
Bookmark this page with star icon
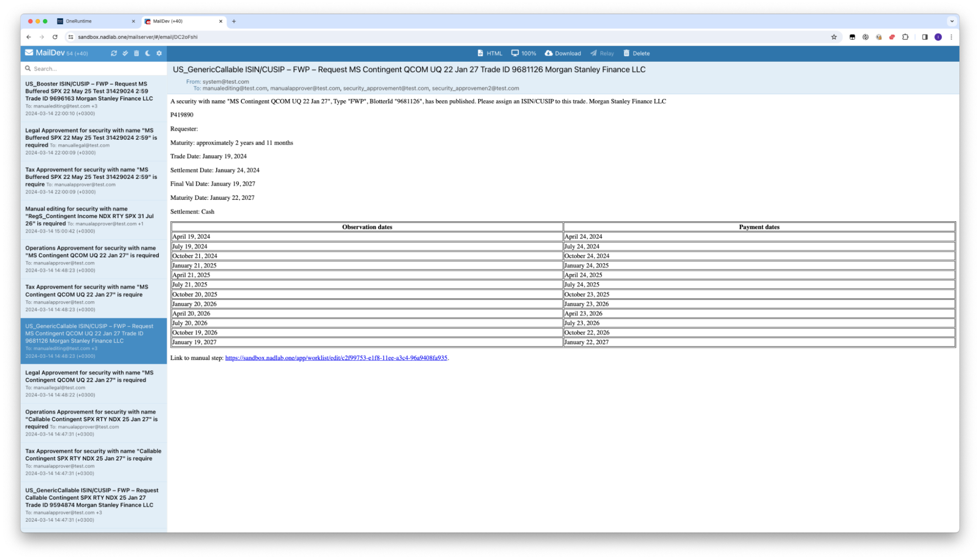tap(834, 37)
